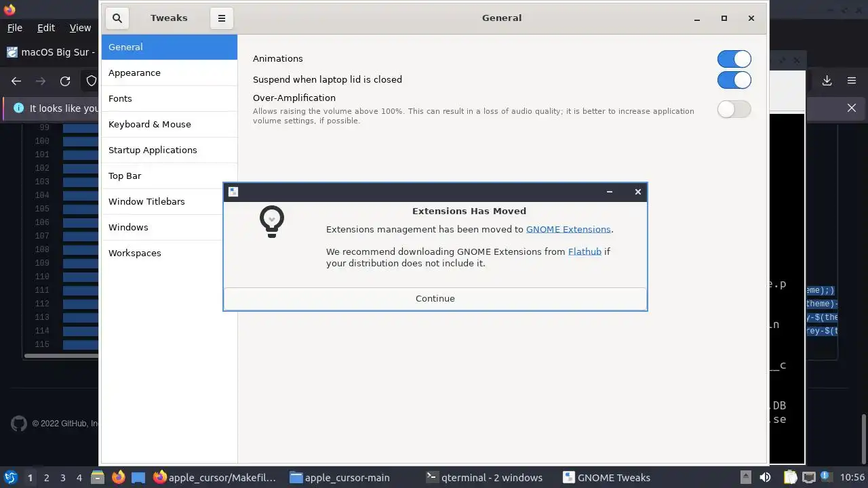Image resolution: width=868 pixels, height=488 pixels.
Task: Click the macOS Big Sur tab favicon
Action: coord(12,52)
